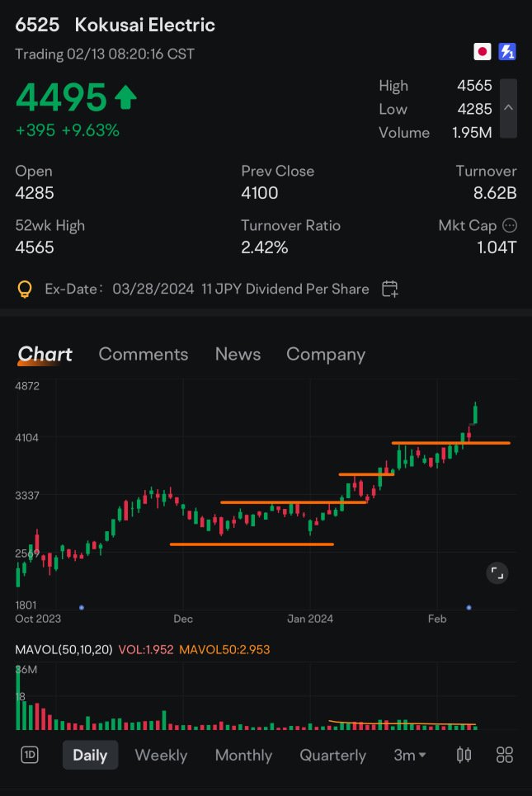532x796 pixels.
Task: Tap the Volume value 1.95M
Action: [x=472, y=133]
